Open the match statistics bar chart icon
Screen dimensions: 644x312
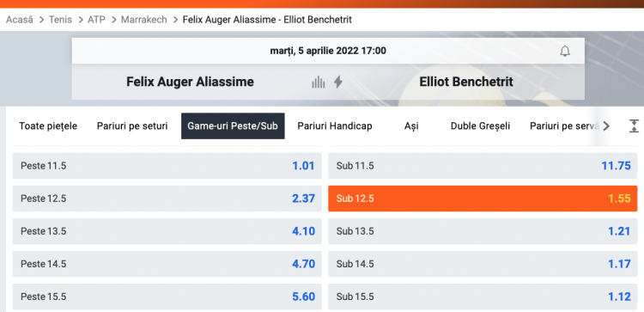click(319, 83)
